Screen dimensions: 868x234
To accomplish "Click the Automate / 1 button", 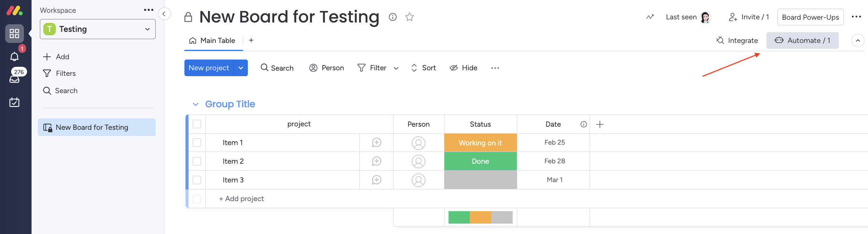I will [x=802, y=40].
